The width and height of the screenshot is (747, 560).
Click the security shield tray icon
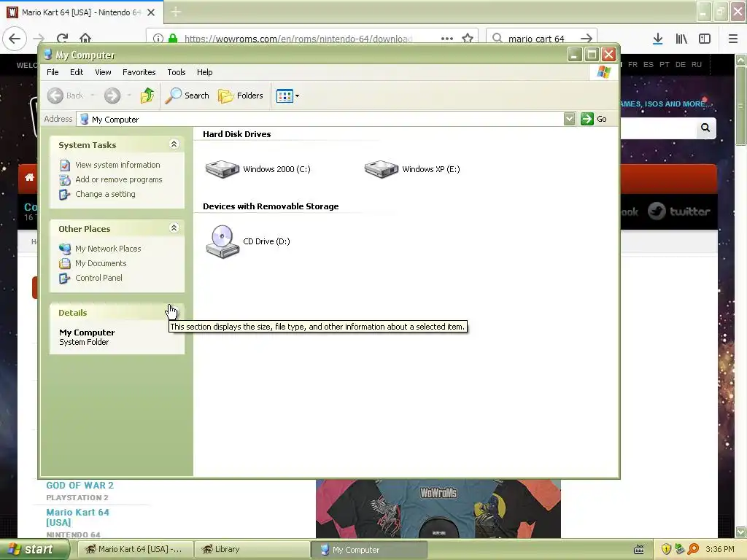(x=667, y=550)
